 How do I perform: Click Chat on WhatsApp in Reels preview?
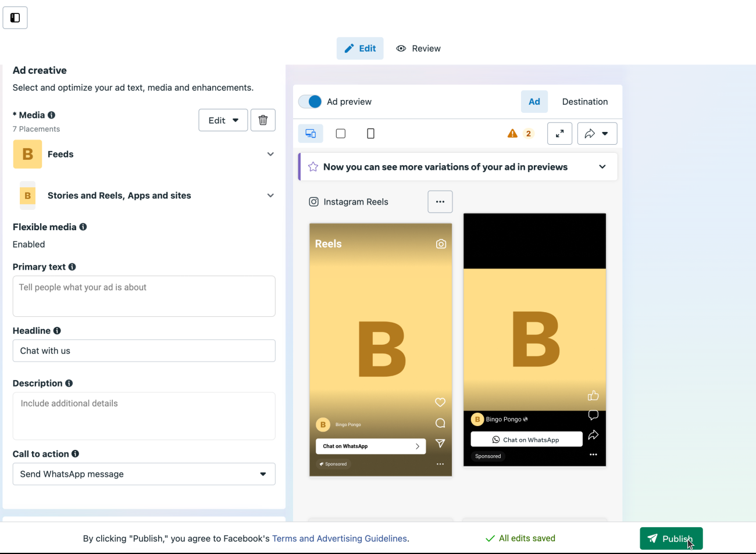(371, 446)
